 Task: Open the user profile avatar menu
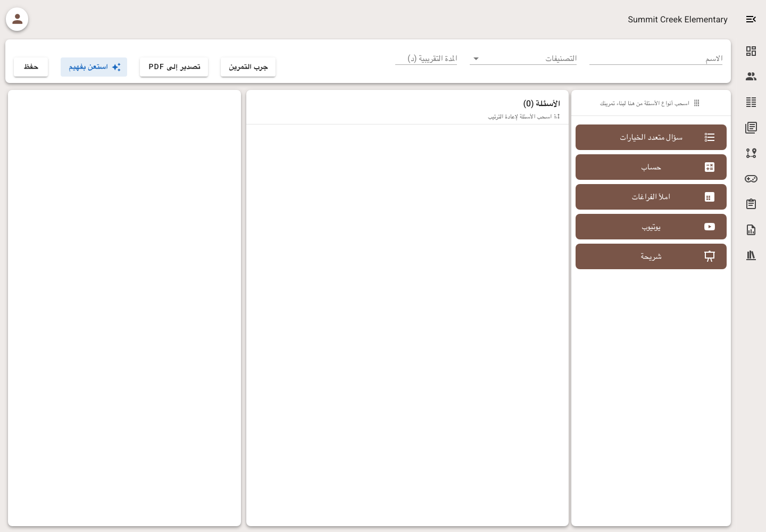[17, 19]
